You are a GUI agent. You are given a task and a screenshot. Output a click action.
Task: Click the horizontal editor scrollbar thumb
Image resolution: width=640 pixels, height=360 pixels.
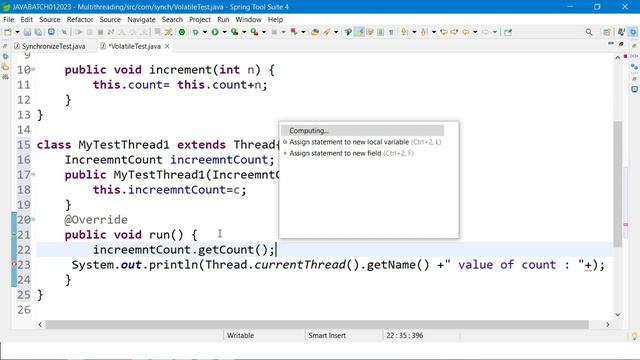[317, 324]
